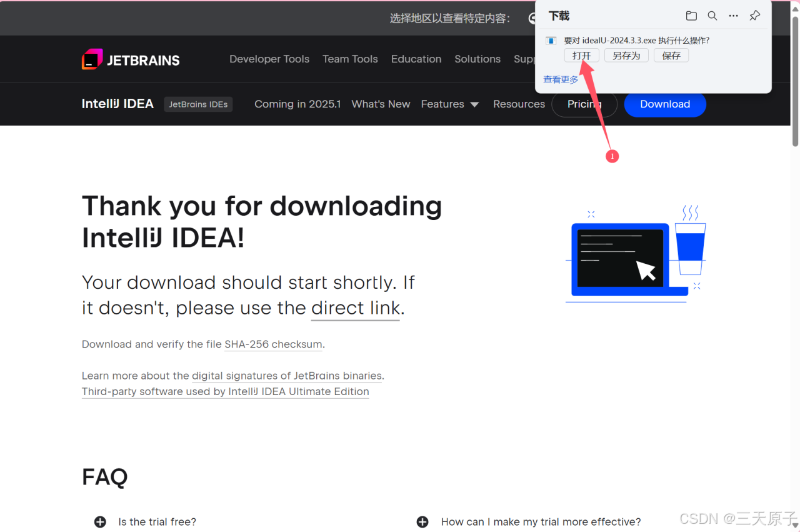Open Resources menu item
Screen dimensions: 800x532
[519, 104]
